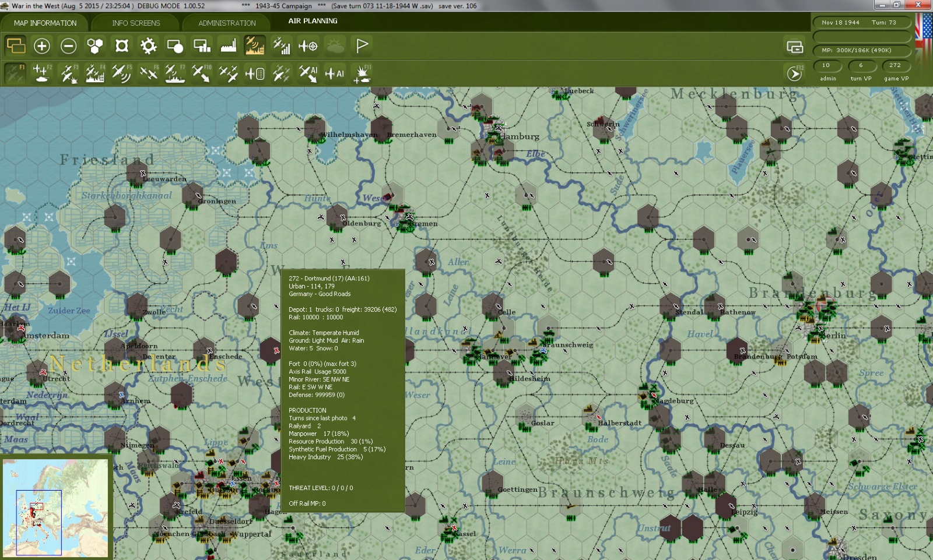Toggle the highlighted air recon city overlay icon
The image size is (933, 560).
255,46
